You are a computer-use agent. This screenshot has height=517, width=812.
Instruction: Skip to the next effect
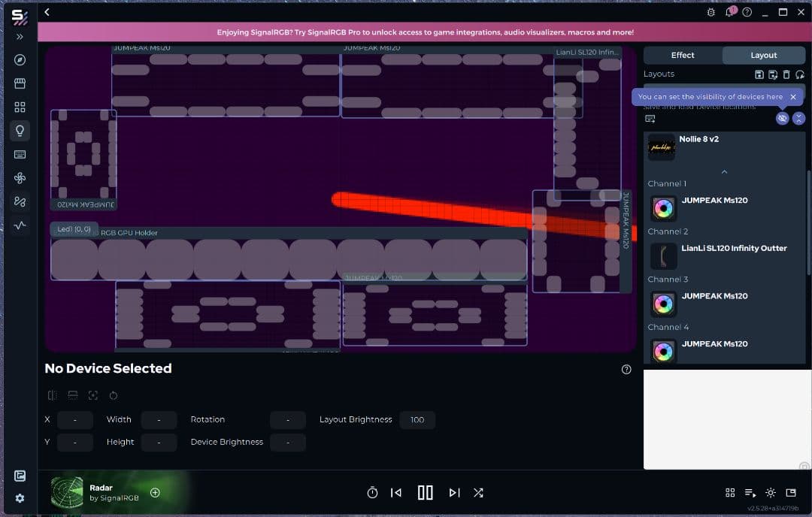coord(454,493)
